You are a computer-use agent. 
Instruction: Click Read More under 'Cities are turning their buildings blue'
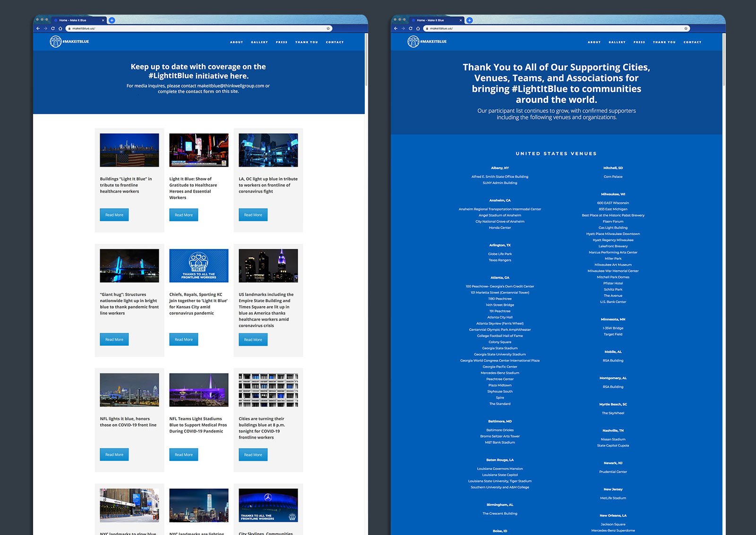pyautogui.click(x=253, y=455)
